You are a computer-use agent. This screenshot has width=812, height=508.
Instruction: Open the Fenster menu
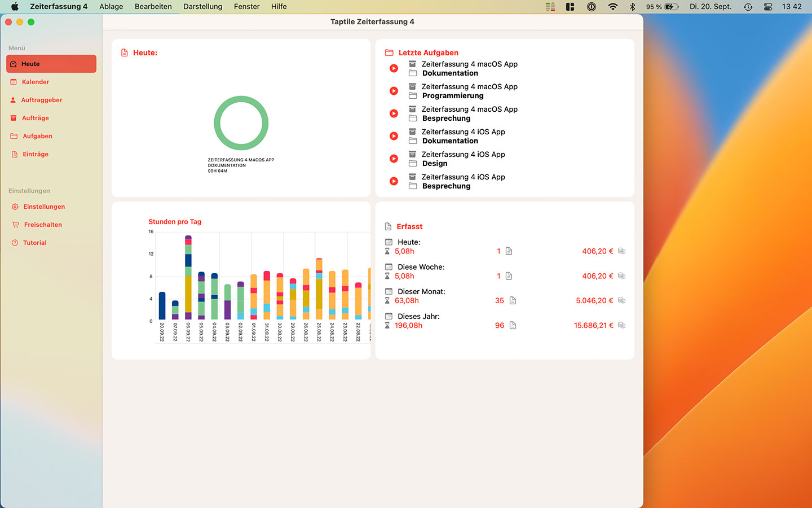[247, 7]
